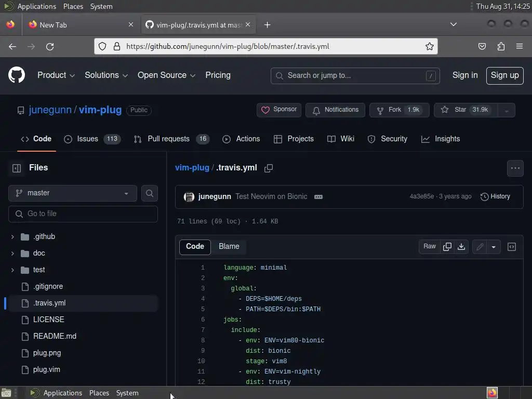This screenshot has height=399, width=532.
Task: View file History
Action: point(495,197)
